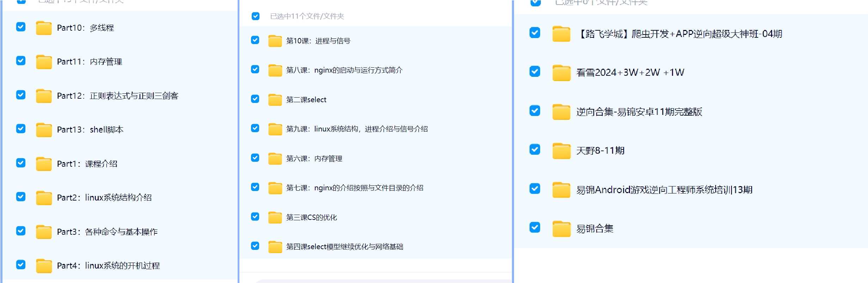Select the text 第八课：nginx的启动与运行方式简介
The width and height of the screenshot is (868, 283).
[x=344, y=70]
